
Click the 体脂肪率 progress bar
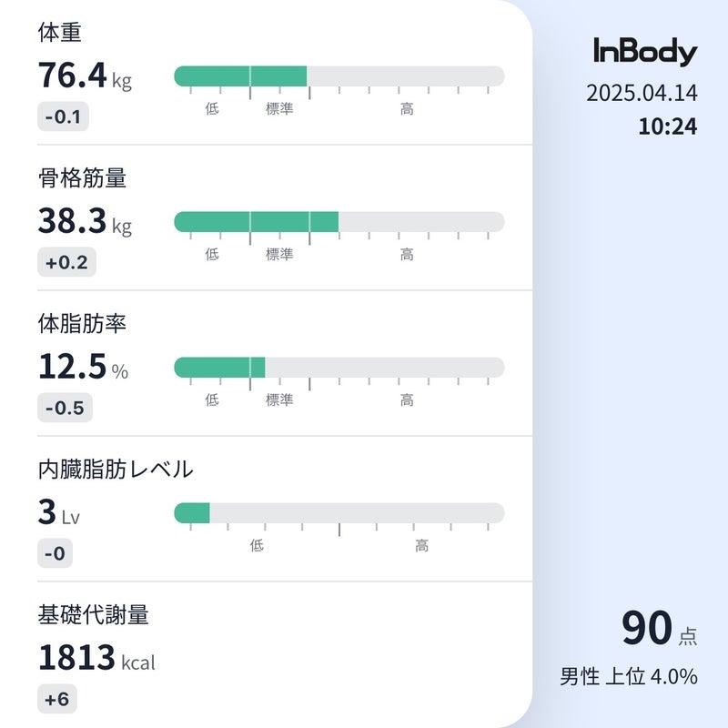tap(339, 368)
